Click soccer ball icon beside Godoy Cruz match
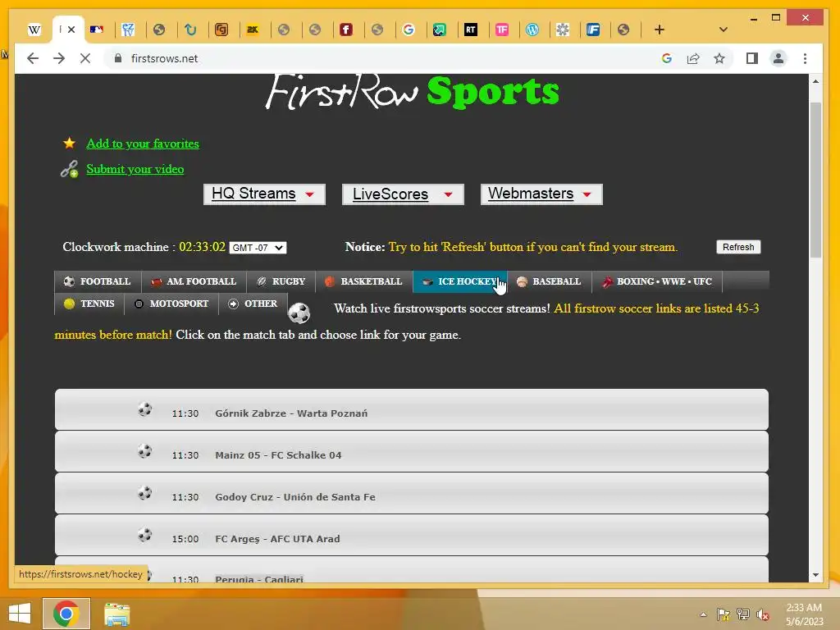Screen dimensions: 840x630 tap(144, 493)
